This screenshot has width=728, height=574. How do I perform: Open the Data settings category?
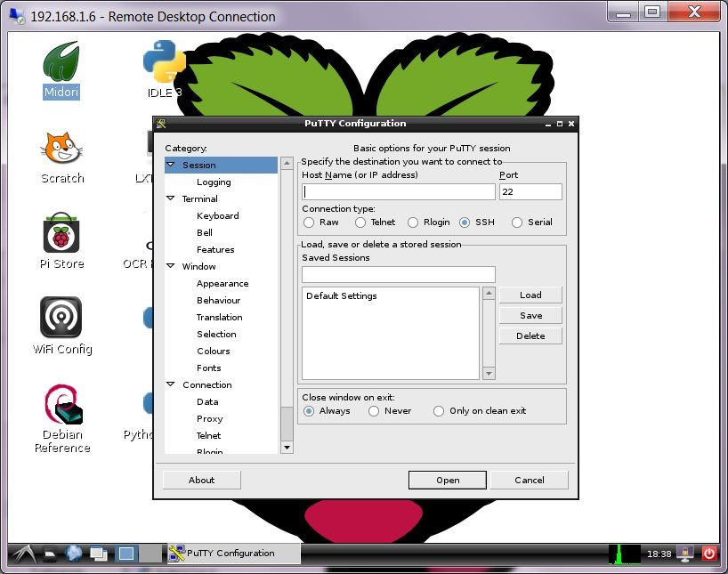click(207, 402)
